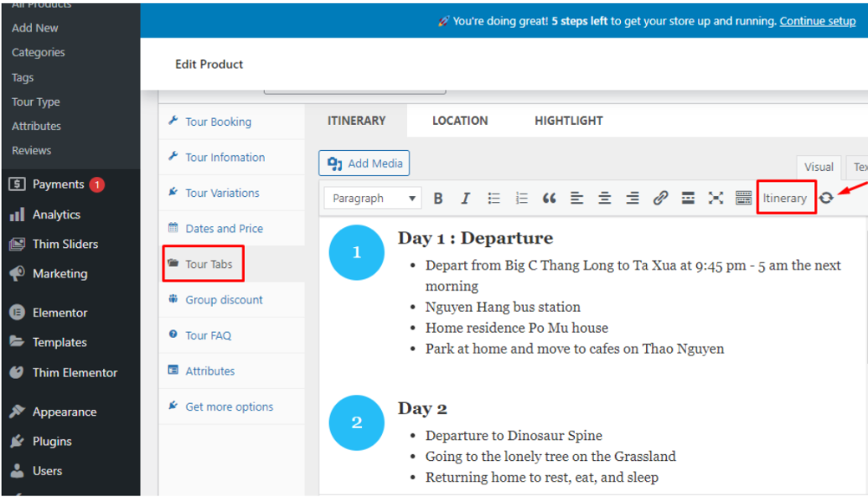Click the Nguyen Hang bus station line
Image resolution: width=868 pixels, height=497 pixels.
503,307
